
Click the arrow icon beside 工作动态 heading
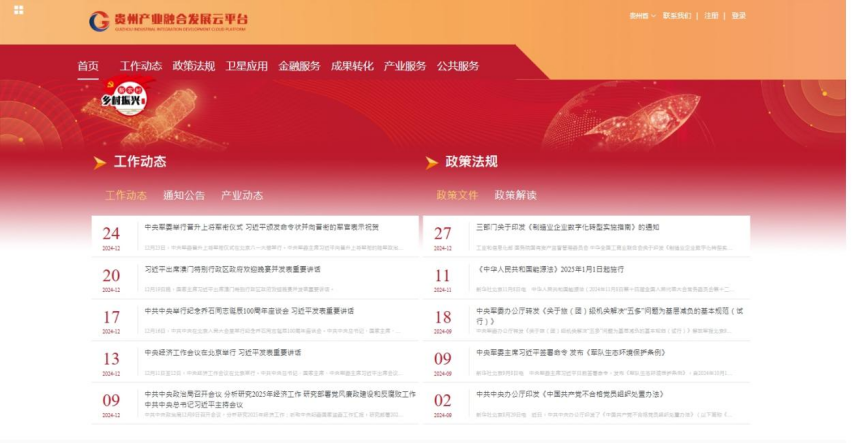tap(100, 162)
